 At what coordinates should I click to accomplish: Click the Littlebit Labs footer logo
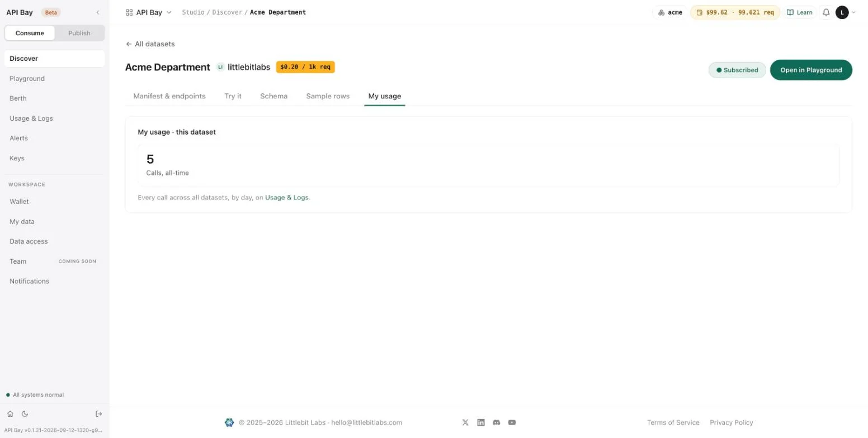[229, 422]
